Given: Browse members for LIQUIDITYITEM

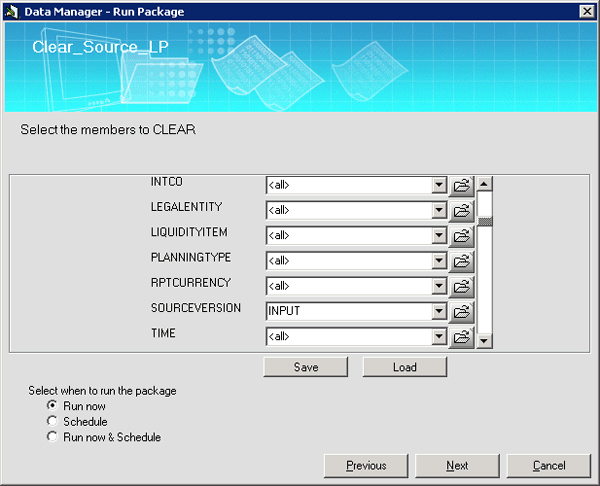Looking at the screenshot, I should point(461,236).
